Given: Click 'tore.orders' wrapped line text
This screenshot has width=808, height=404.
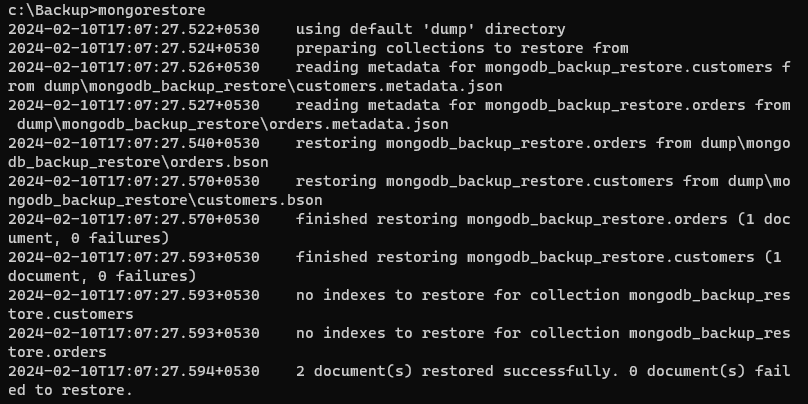Looking at the screenshot, I should pos(57,352).
